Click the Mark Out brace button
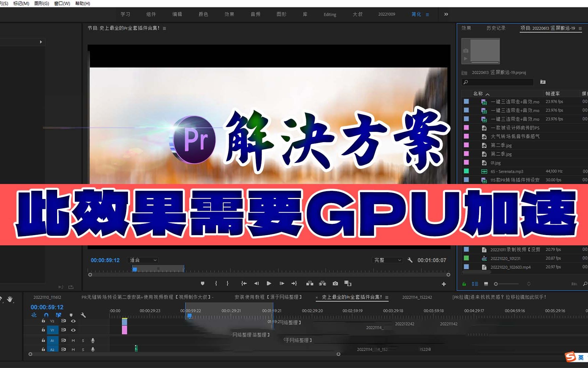Image resolution: width=588 pixels, height=368 pixels. 228,283
